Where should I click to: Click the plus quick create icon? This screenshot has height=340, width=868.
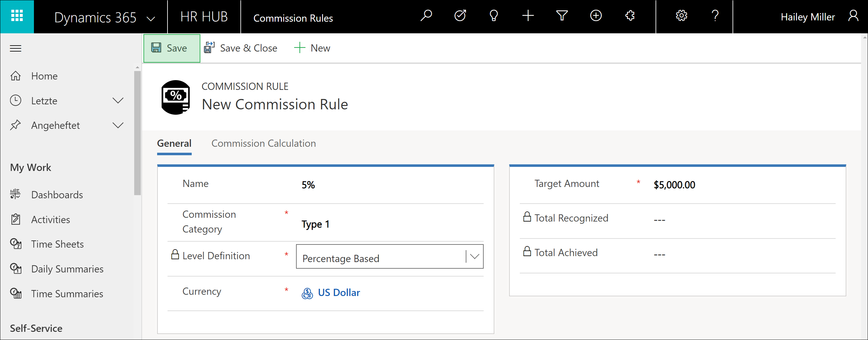[528, 16]
